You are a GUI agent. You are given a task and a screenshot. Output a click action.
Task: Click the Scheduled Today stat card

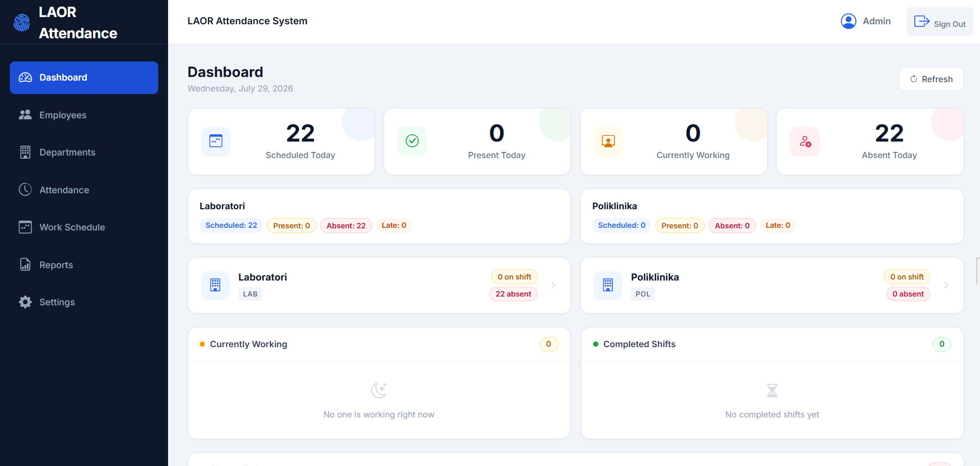tap(281, 142)
